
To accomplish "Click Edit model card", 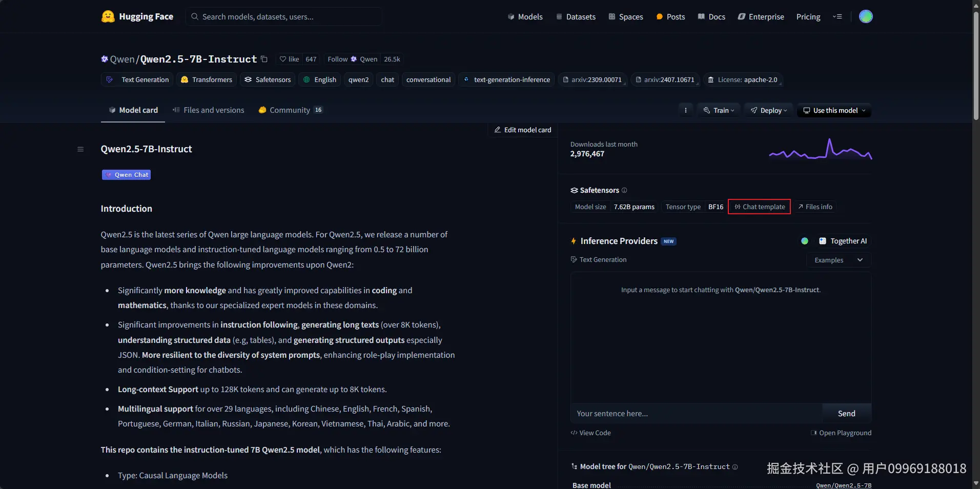I will pos(522,130).
